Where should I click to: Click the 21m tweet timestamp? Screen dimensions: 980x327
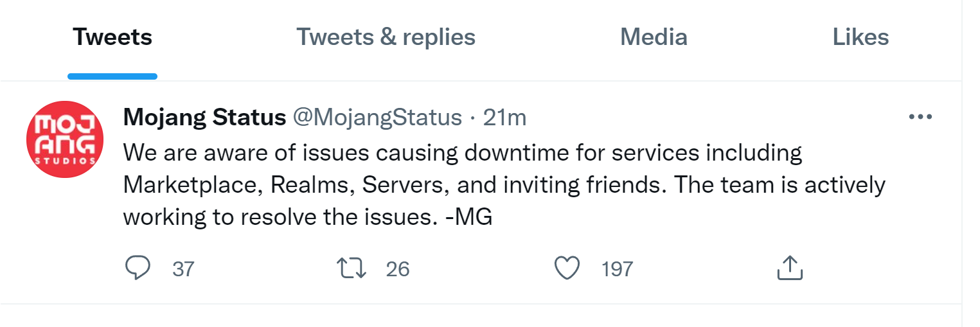pyautogui.click(x=504, y=118)
